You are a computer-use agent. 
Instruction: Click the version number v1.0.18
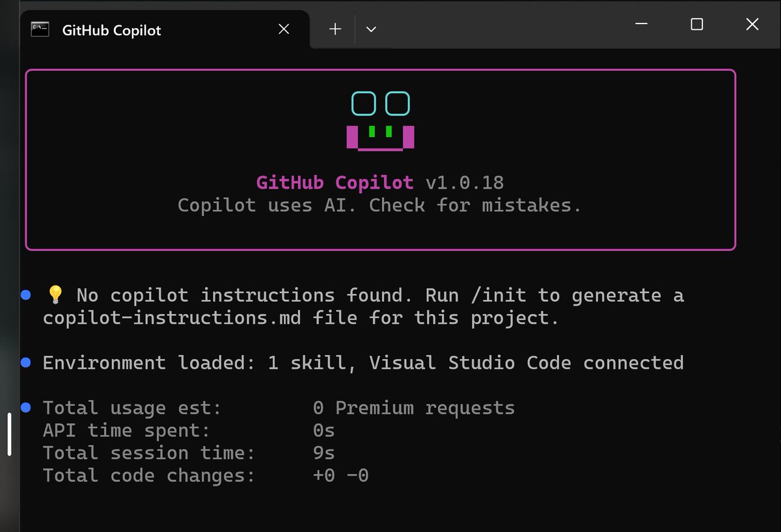(465, 183)
